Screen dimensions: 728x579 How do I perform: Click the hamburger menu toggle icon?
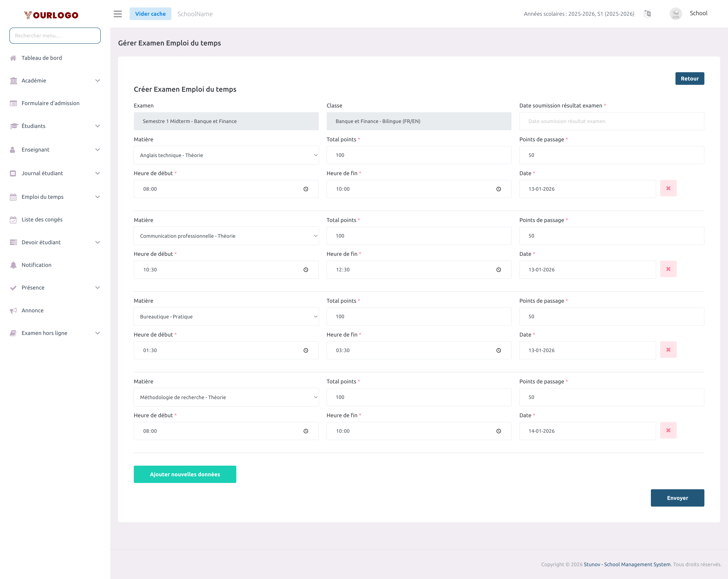tap(117, 14)
